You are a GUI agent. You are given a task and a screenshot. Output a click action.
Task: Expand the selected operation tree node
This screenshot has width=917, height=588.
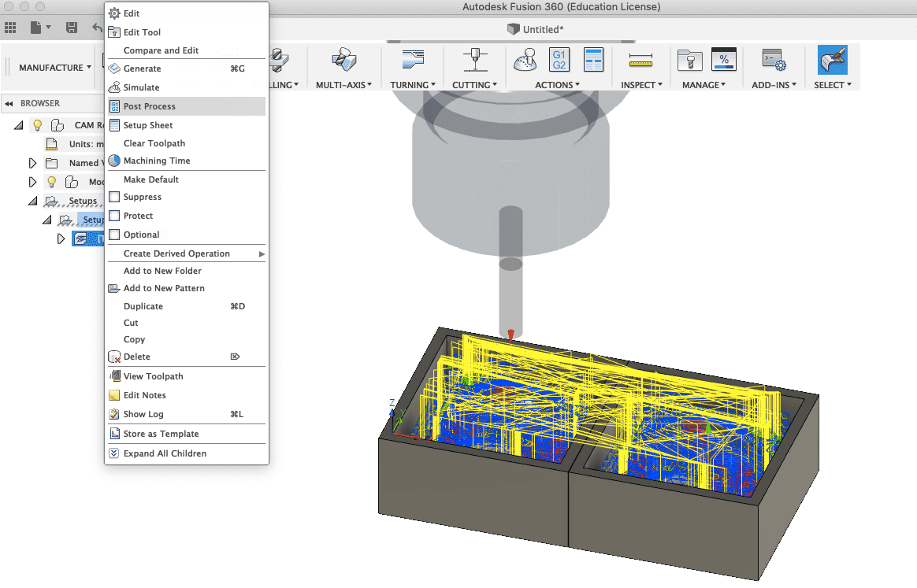click(x=61, y=239)
